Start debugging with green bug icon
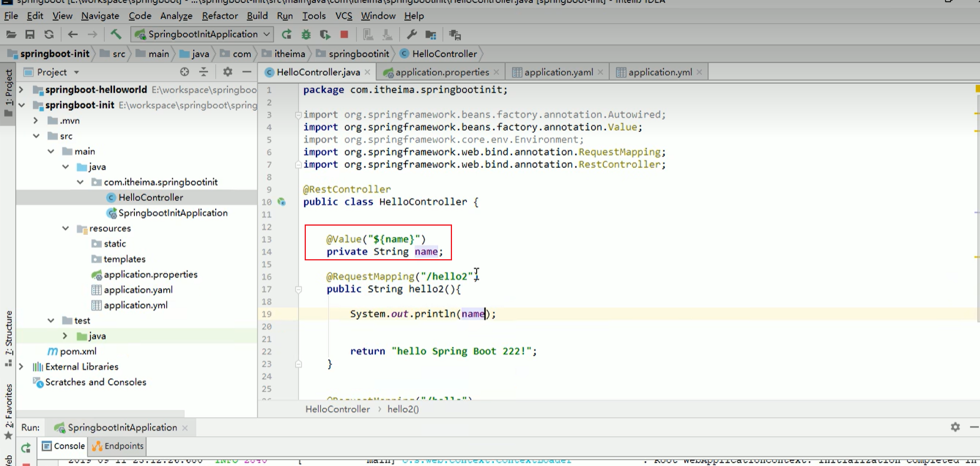Viewport: 980px width, 466px height. 306,35
